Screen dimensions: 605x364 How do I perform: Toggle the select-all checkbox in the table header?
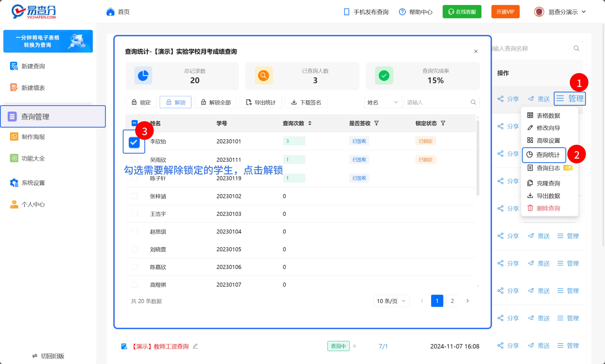point(134,123)
